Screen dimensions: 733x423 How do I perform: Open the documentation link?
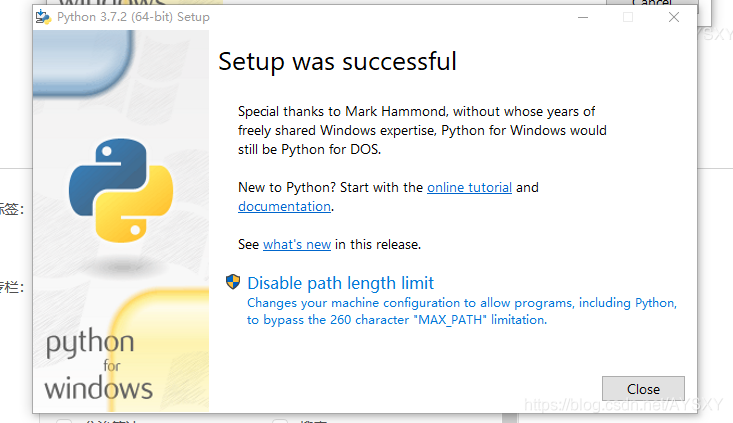[x=284, y=207]
